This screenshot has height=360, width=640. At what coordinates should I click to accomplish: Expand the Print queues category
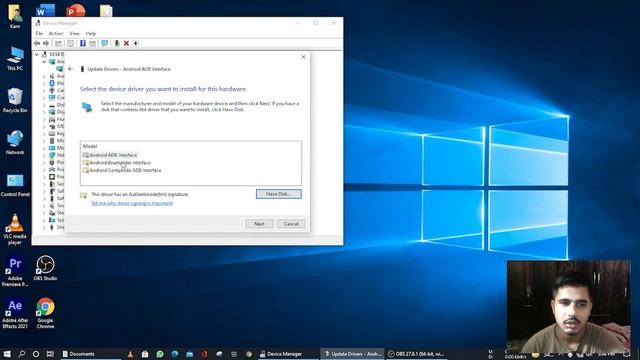click(x=44, y=169)
